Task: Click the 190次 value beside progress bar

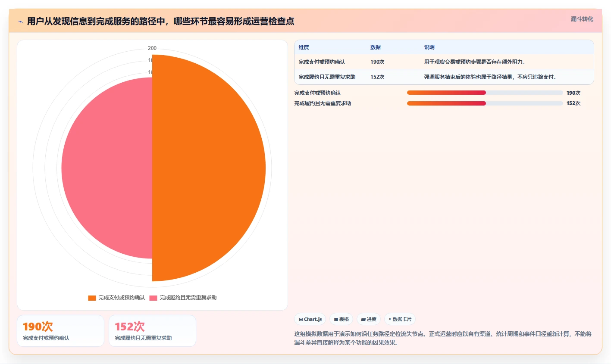Action: pos(573,93)
